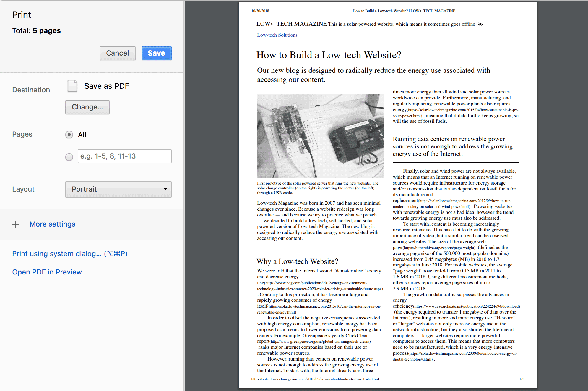Image resolution: width=588 pixels, height=391 pixels.
Task: Click the sun icon in page header
Action: [x=480, y=24]
